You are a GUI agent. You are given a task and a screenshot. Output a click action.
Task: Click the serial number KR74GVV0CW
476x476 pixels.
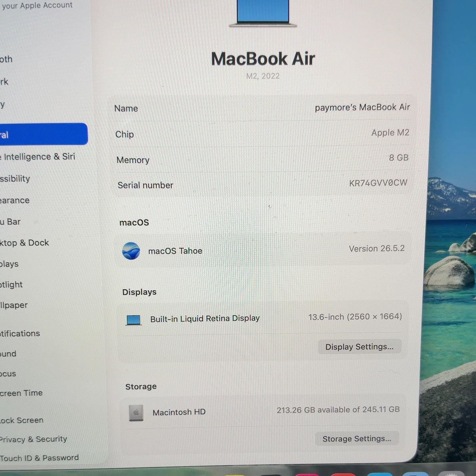point(378,183)
